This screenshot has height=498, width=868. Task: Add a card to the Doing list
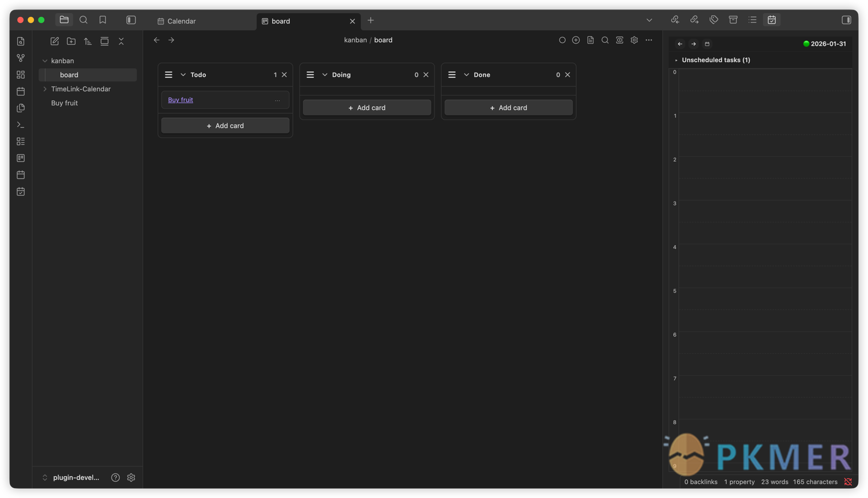coord(367,107)
